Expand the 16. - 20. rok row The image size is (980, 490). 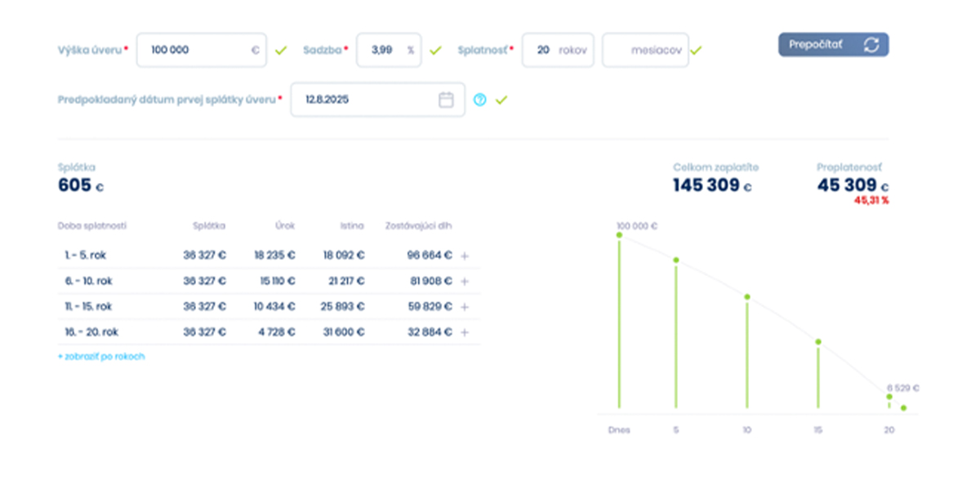coord(465,333)
